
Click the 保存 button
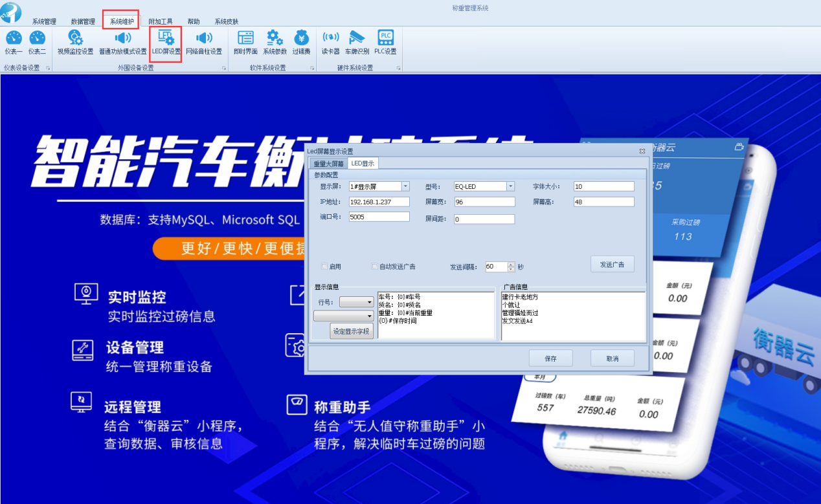coord(550,358)
